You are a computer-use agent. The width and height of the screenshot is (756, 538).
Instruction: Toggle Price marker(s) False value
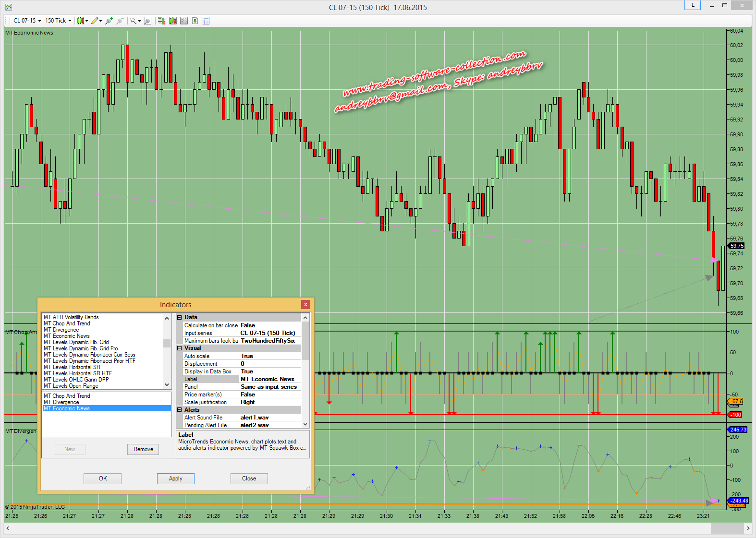pos(270,395)
